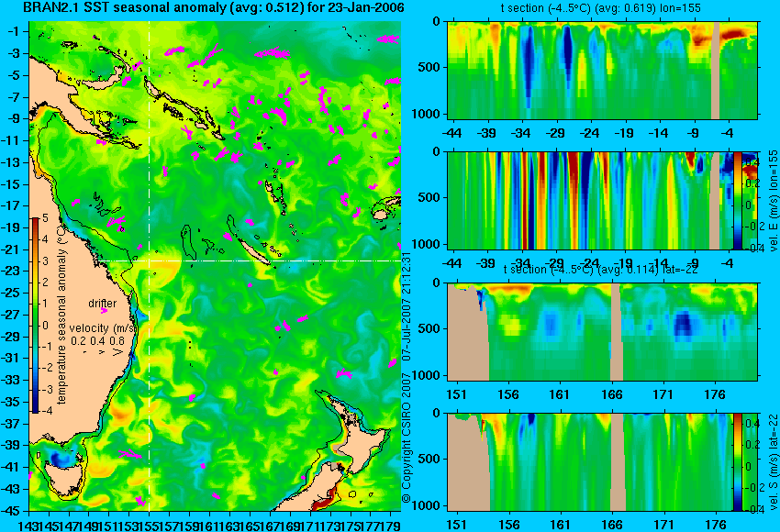Click the '-33' latitude label on the map
This screenshot has width=780, height=532.
[10, 380]
